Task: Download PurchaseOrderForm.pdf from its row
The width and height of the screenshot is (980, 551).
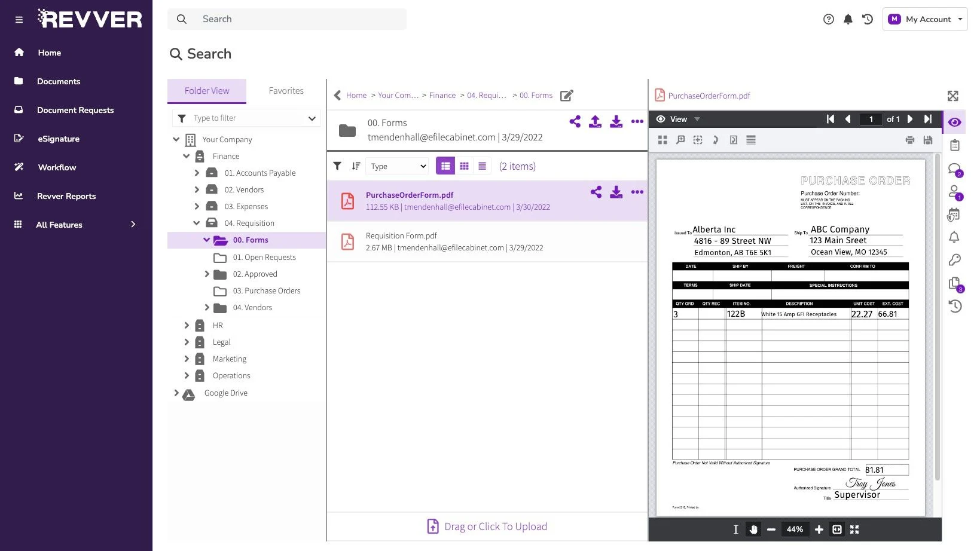Action: [x=616, y=192]
